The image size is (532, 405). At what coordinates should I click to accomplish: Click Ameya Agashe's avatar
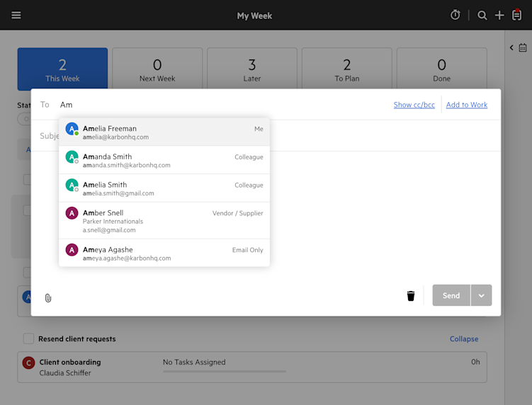(72, 250)
